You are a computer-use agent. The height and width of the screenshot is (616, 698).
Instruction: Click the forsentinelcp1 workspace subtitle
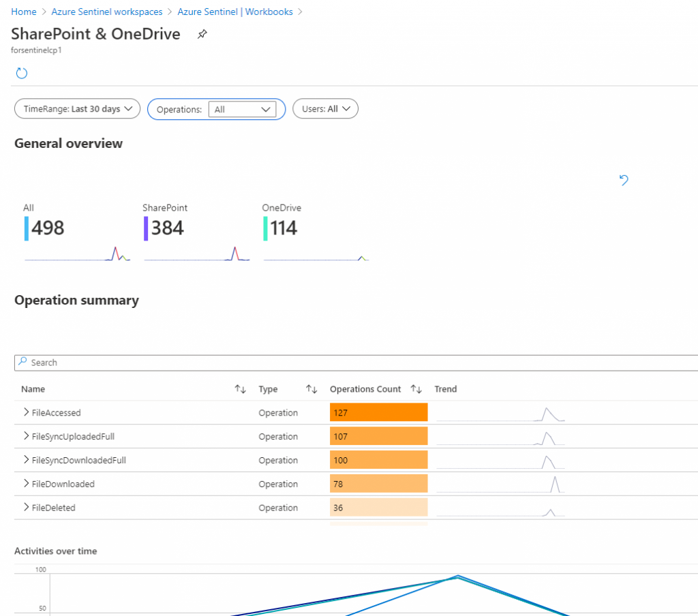[37, 50]
